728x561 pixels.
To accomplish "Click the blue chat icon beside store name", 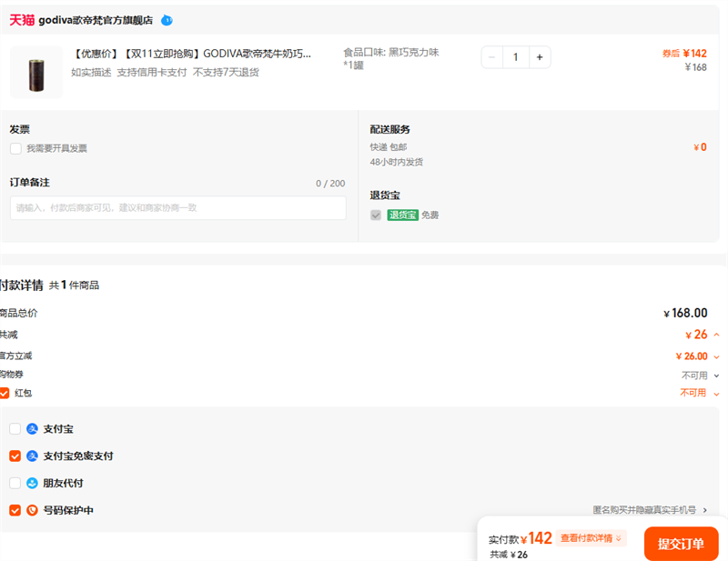I will pyautogui.click(x=167, y=20).
